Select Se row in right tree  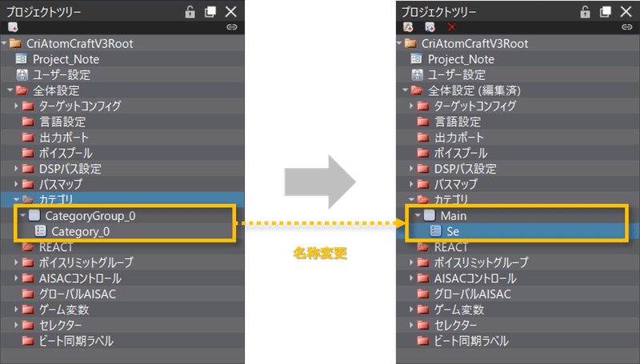[x=516, y=231]
